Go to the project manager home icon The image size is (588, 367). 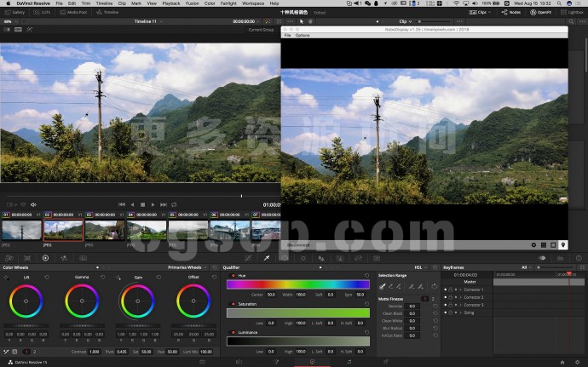click(562, 362)
